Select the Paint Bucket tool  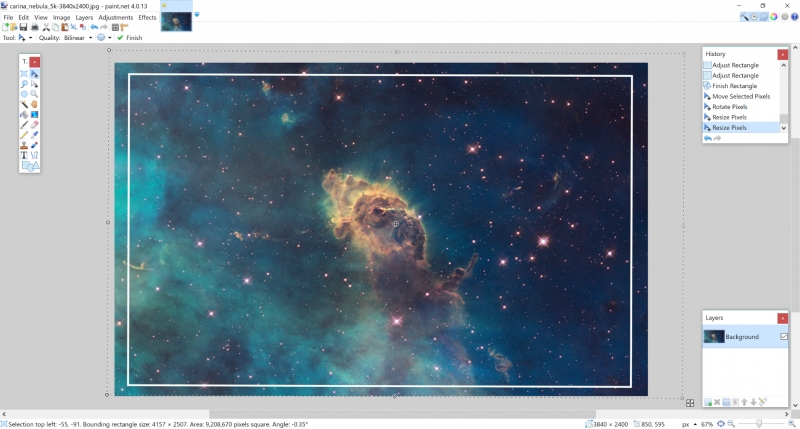[x=24, y=115]
